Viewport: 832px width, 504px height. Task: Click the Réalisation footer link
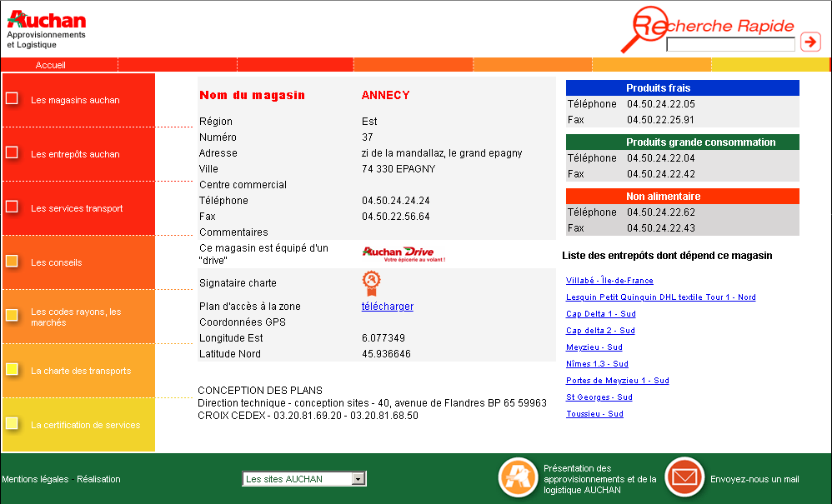[98, 479]
